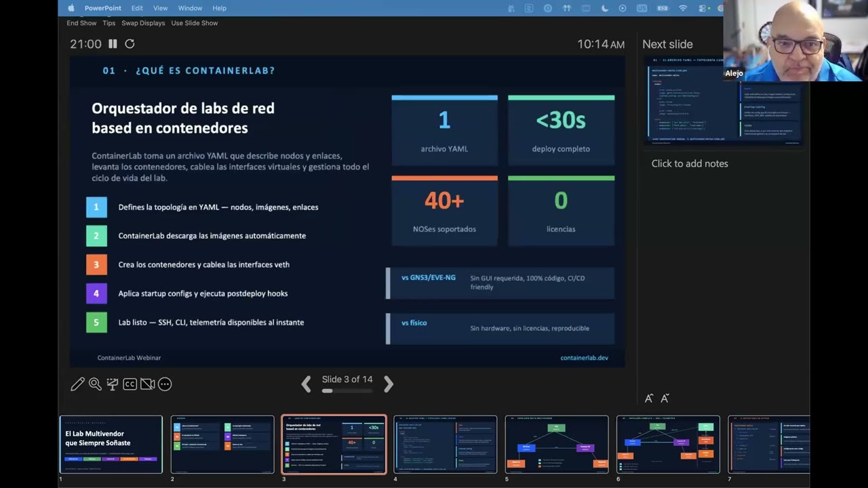The image size is (868, 488).
Task: Click the black screen presentation icon
Action: pyautogui.click(x=113, y=384)
